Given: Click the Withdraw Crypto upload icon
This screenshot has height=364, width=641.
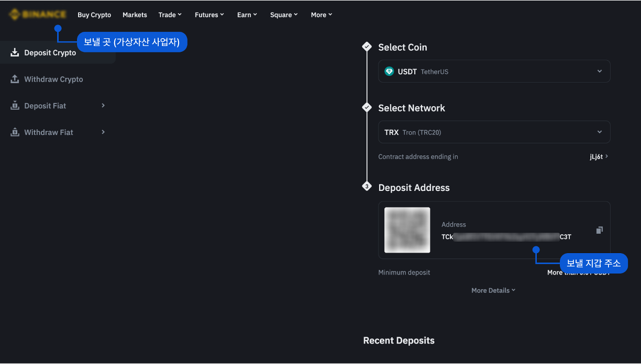Looking at the screenshot, I should point(15,79).
